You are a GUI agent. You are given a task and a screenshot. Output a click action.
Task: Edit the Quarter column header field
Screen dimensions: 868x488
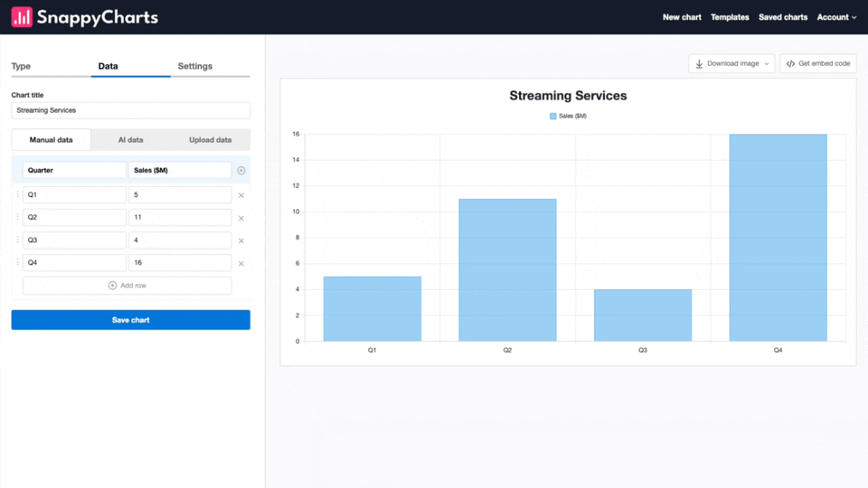click(74, 171)
